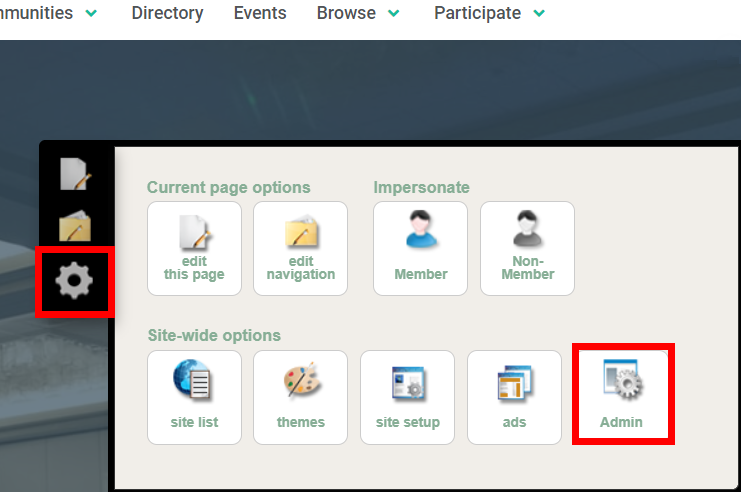Screen dimensions: 741x492
Task: Click the 'Site-wide options' heading
Action: tap(214, 335)
